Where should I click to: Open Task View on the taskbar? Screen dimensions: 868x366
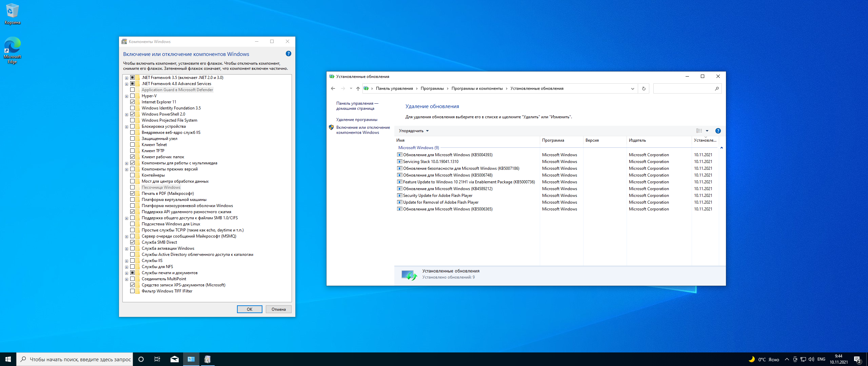157,359
